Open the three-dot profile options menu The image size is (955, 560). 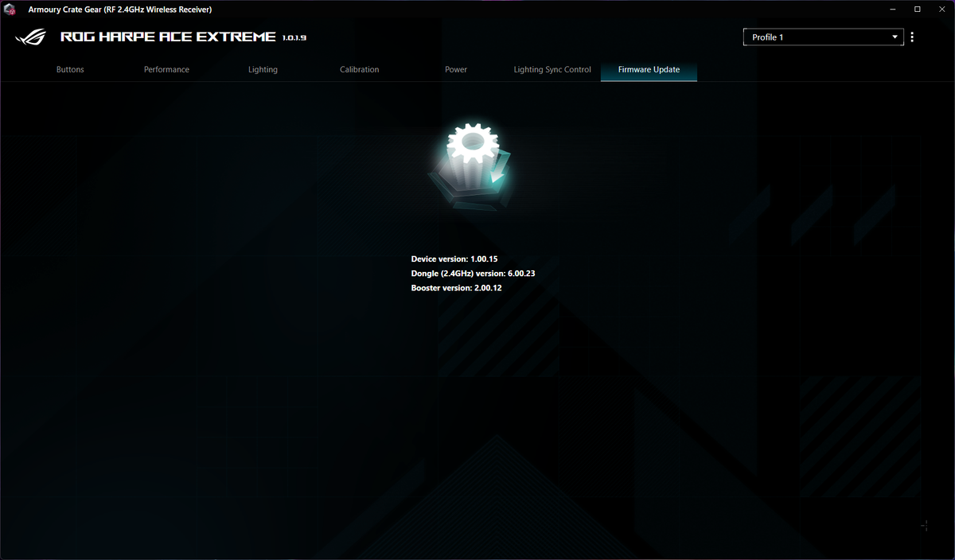[x=912, y=37]
